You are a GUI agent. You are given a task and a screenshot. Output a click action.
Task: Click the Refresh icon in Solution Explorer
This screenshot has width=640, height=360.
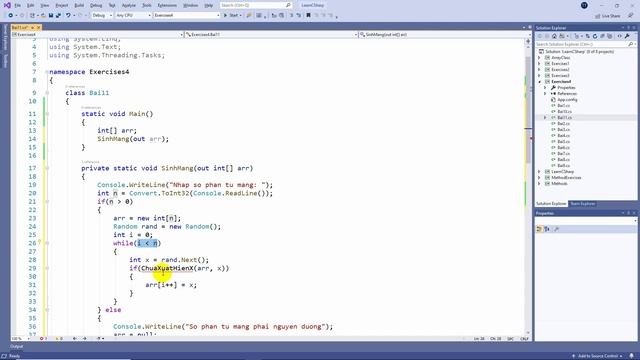click(x=595, y=36)
